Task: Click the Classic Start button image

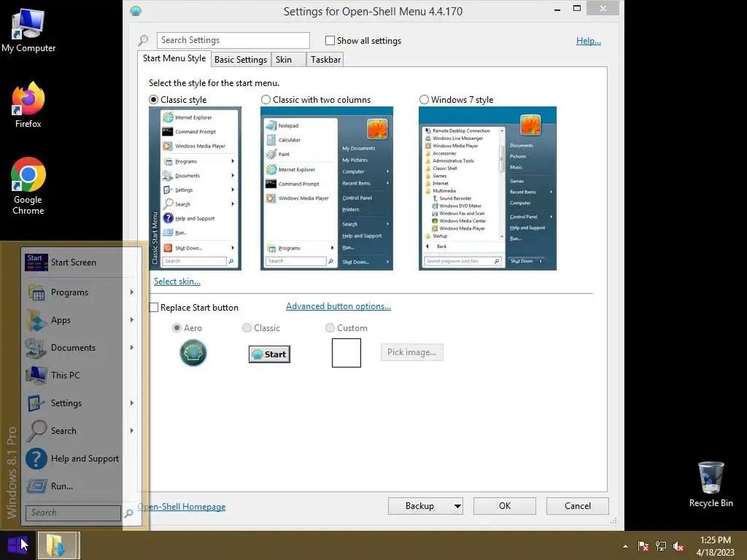Action: tap(269, 354)
